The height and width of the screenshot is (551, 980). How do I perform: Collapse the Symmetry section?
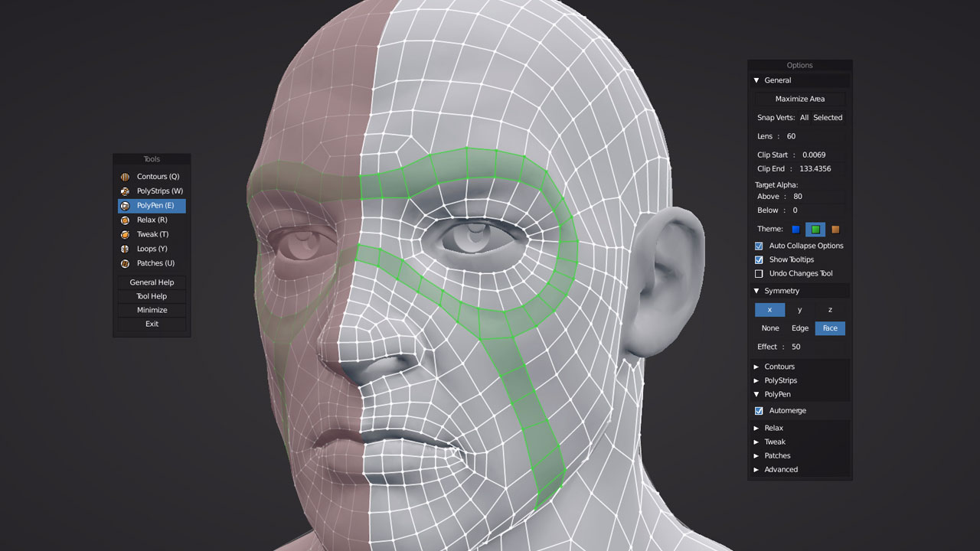click(757, 291)
